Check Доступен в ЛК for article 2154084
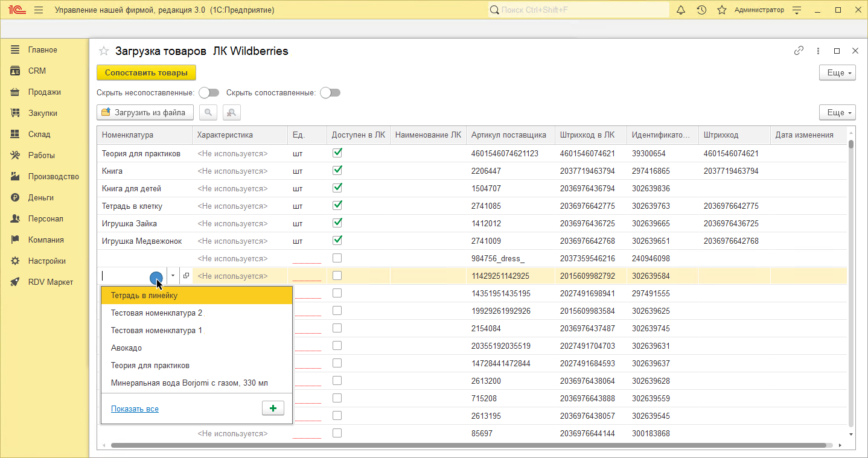 (x=337, y=328)
